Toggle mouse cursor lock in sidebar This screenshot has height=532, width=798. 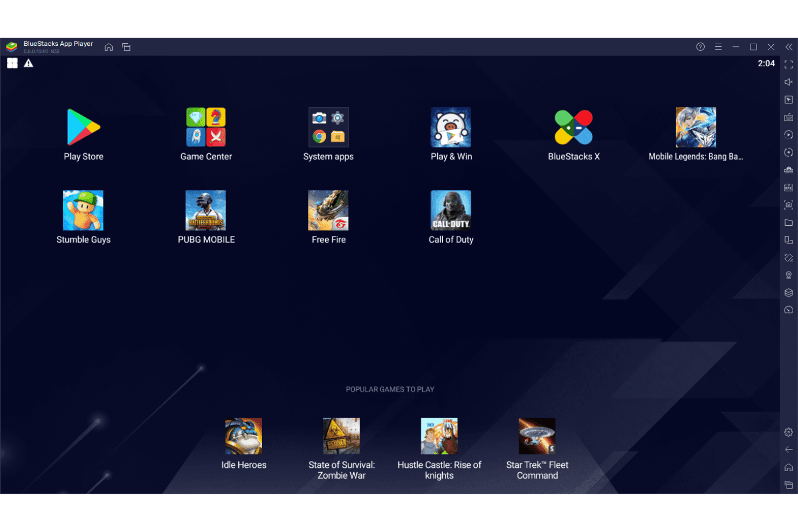788,100
